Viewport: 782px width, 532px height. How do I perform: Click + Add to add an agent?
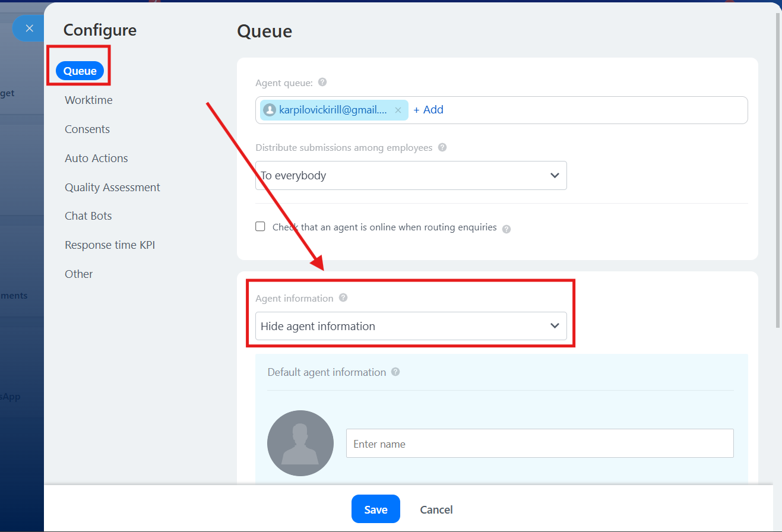click(428, 110)
